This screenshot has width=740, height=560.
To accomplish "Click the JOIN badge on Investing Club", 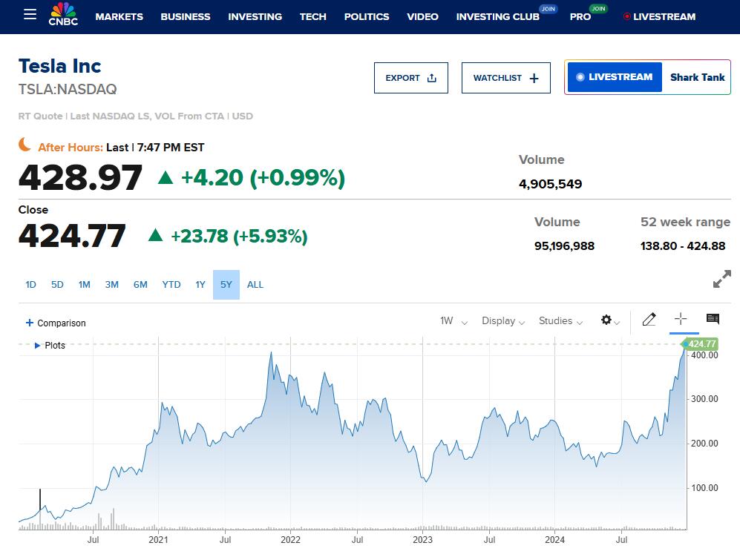I will click(548, 9).
